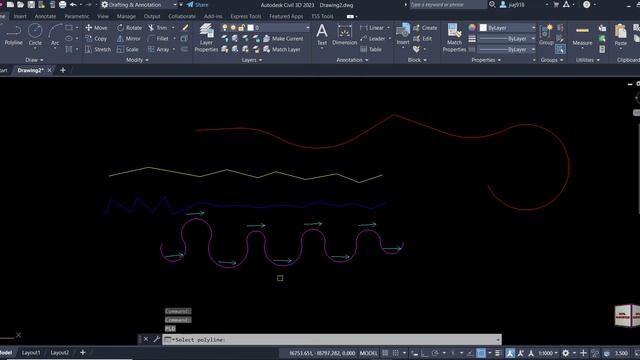
Task: Expand the Annotation panel
Action: click(352, 60)
